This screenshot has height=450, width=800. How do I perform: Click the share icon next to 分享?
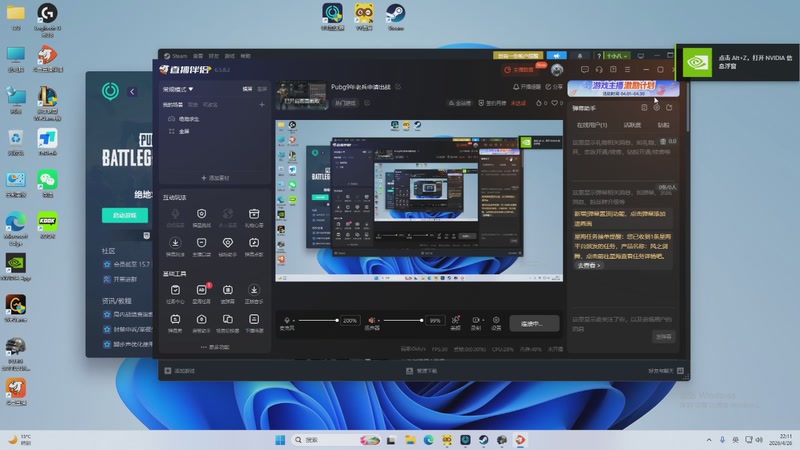pyautogui.click(x=548, y=87)
